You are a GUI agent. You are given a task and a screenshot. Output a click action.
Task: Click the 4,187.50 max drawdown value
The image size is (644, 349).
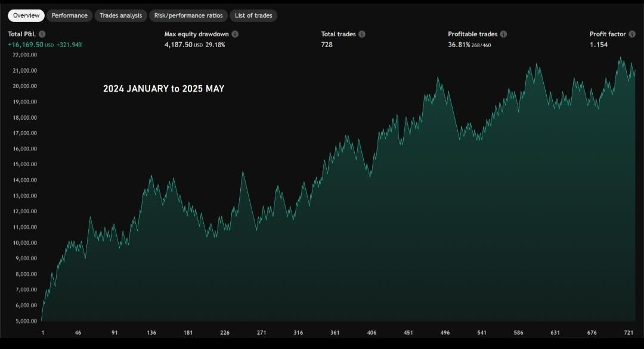pyautogui.click(x=178, y=45)
